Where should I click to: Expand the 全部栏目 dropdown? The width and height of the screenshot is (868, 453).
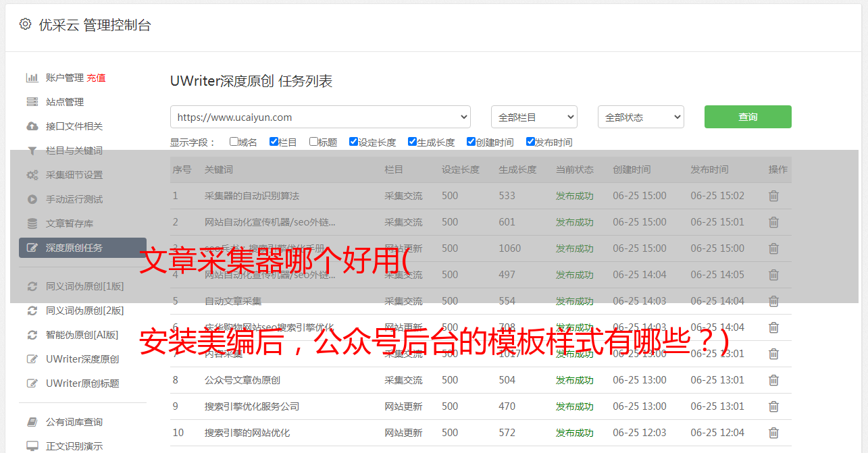click(534, 117)
